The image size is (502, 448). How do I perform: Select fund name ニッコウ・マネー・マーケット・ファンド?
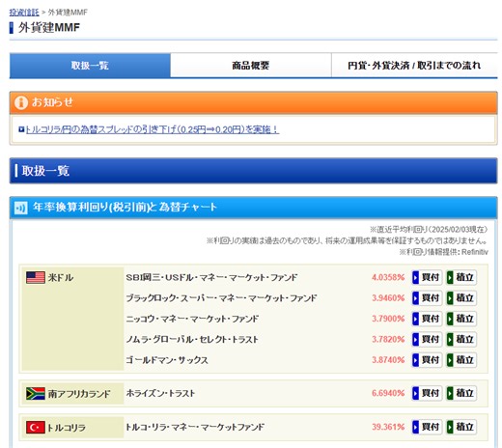(x=192, y=319)
